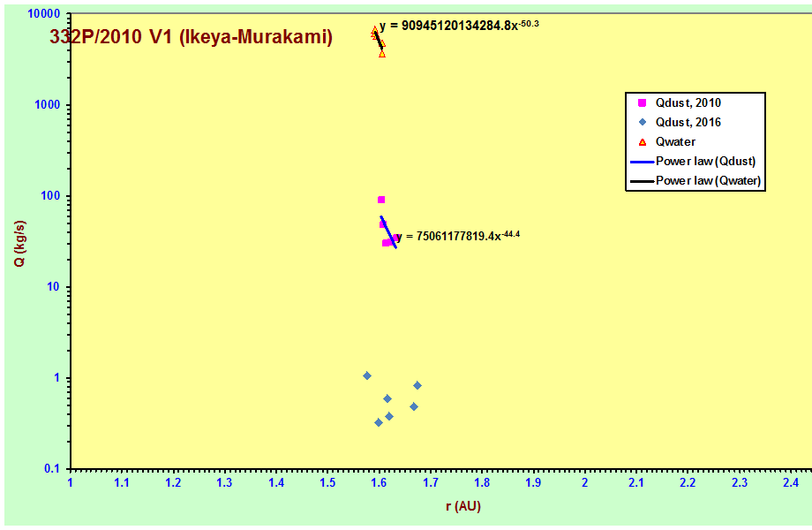Click the 1.9 label on the x-axis
This screenshot has width=812, height=530.
(x=533, y=483)
